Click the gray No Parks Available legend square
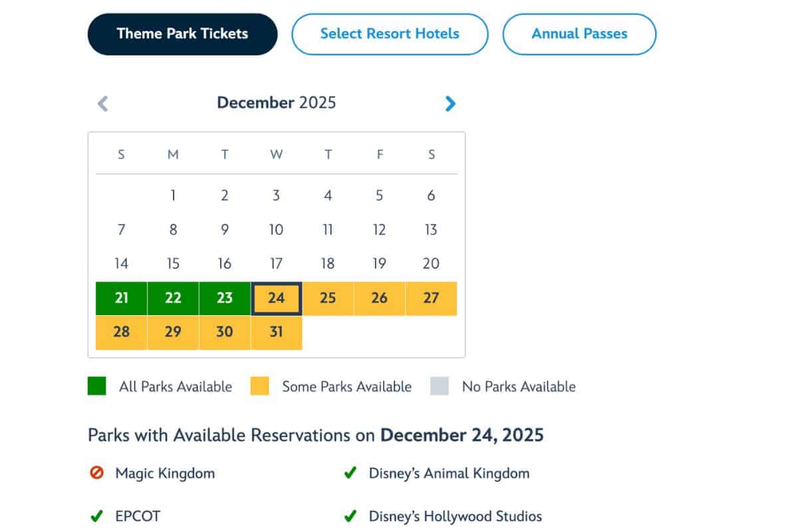The width and height of the screenshot is (798, 532). click(x=440, y=386)
